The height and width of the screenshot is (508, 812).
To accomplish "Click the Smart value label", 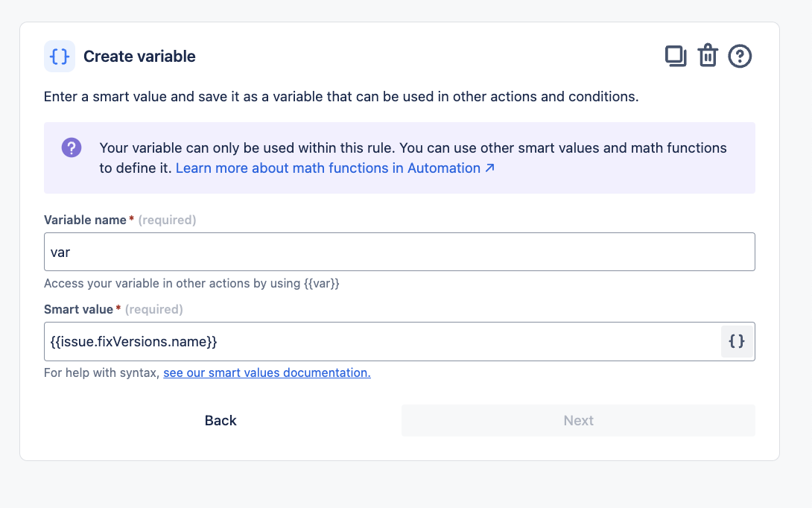I will click(78, 309).
